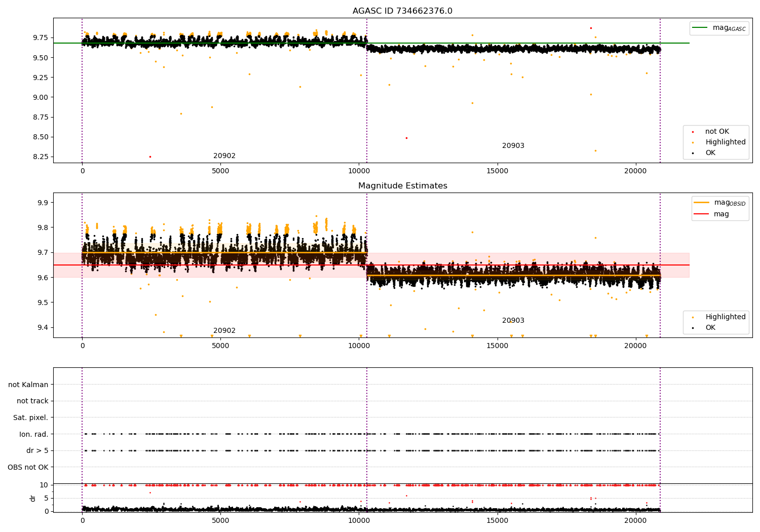Click the 'dr > 5' row label
The width and height of the screenshot is (760, 532).
37,450
